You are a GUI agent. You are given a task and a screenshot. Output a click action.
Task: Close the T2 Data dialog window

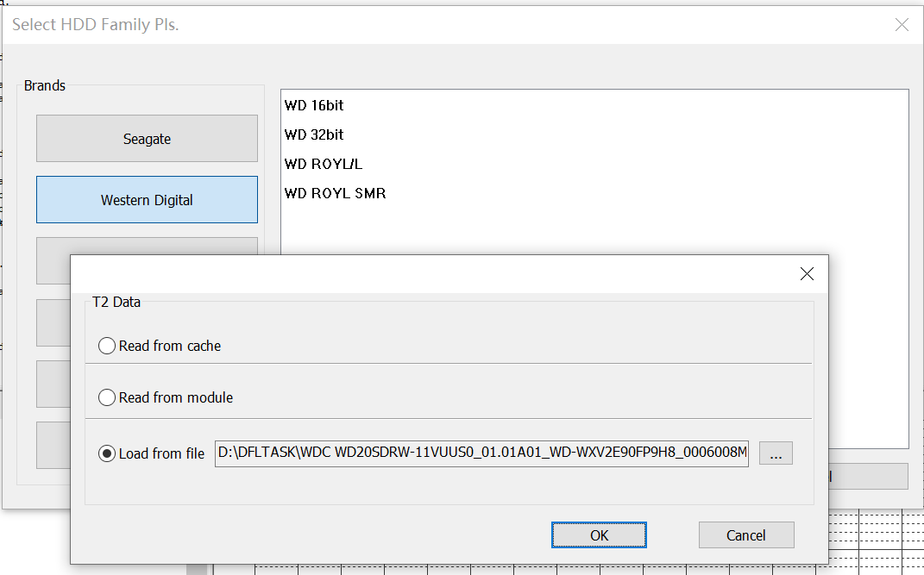click(x=807, y=273)
